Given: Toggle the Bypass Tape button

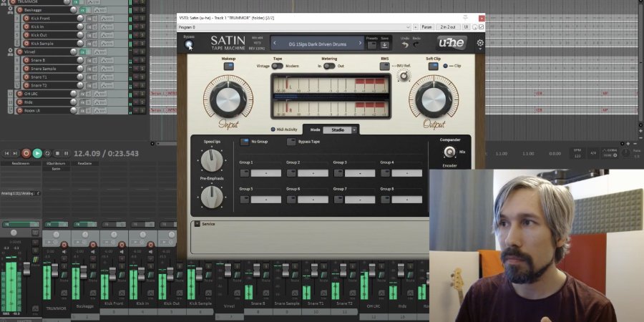Looking at the screenshot, I should pyautogui.click(x=291, y=142).
